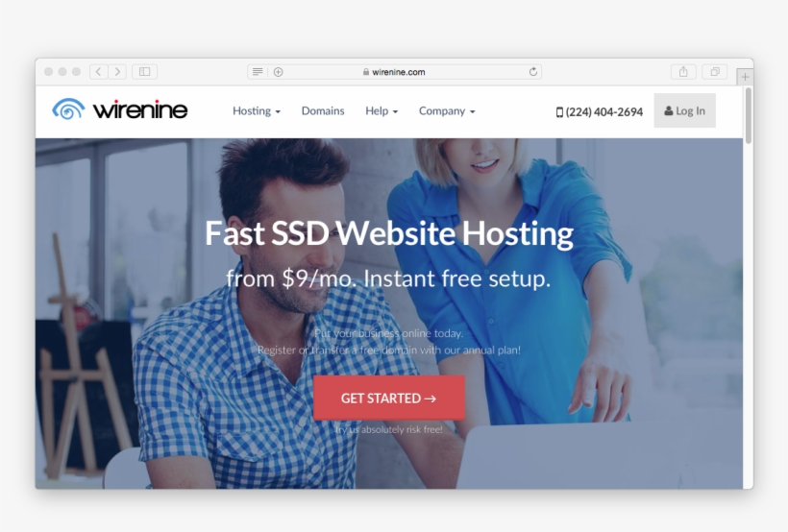
Task: Toggle the Safari sidebar button
Action: 145,72
